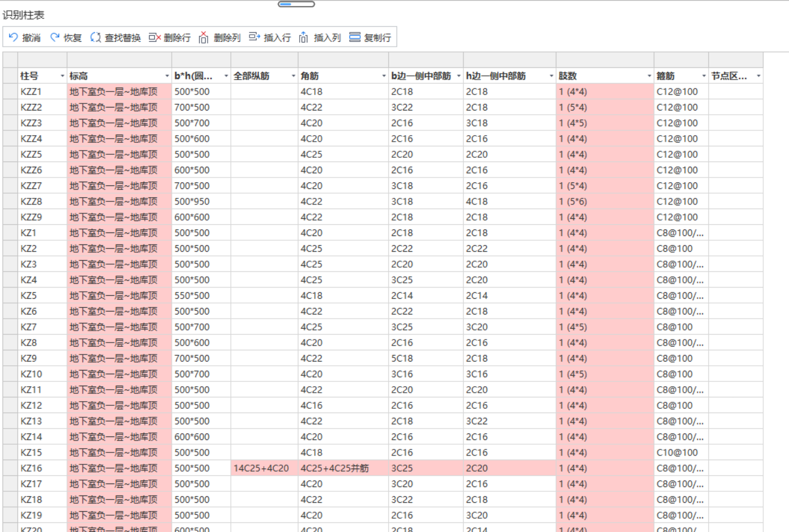Open the 全部纵筋 column dropdown
Screen dimensions: 789x532
[x=293, y=77]
